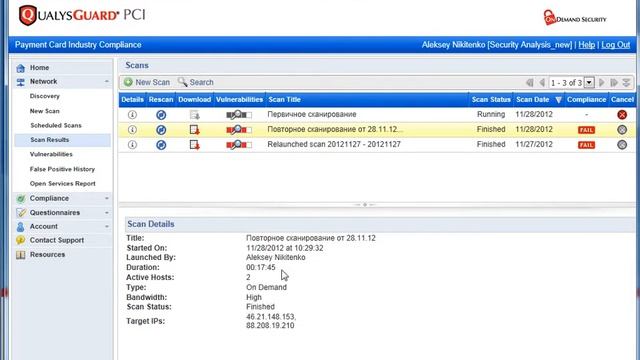Go to last page of scans
This screenshot has height=360, width=640.
[x=614, y=82]
